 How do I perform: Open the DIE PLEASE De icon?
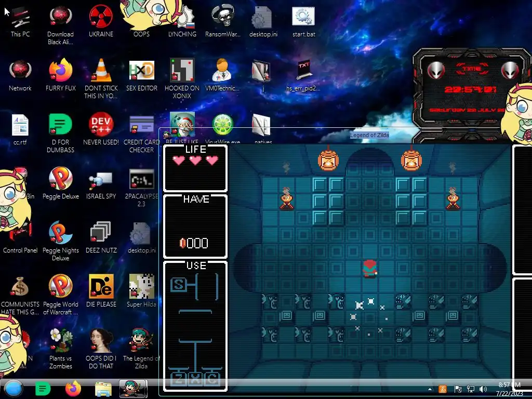coord(101,291)
